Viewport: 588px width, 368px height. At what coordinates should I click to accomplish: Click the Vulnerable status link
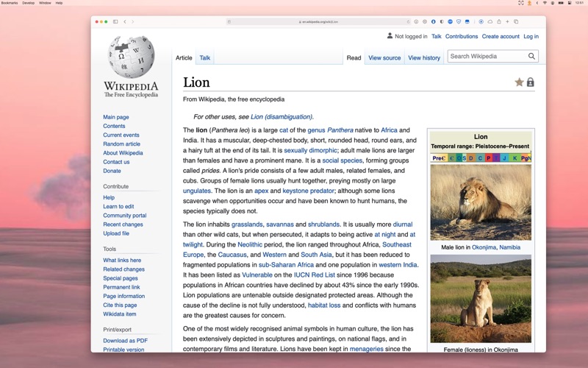click(257, 275)
